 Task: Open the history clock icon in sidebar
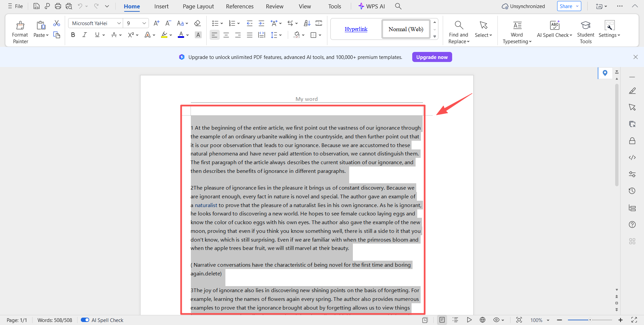click(x=632, y=191)
